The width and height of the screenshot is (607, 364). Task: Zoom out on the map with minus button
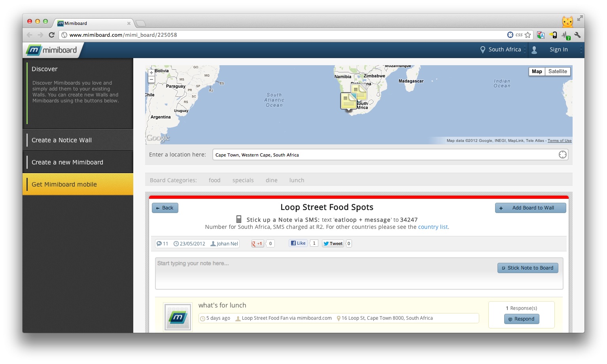tap(151, 79)
